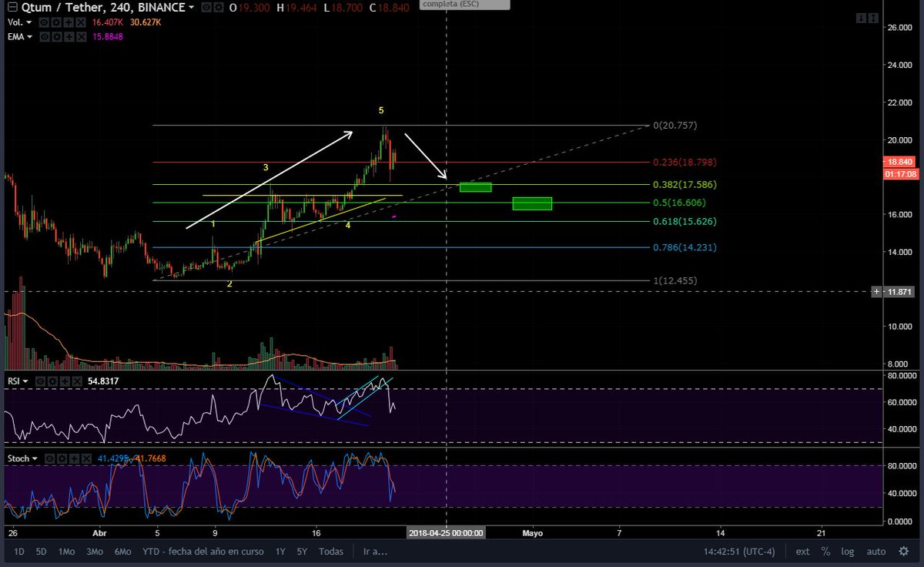924x567 pixels.
Task: Select the 3Mo time range
Action: [x=95, y=552]
